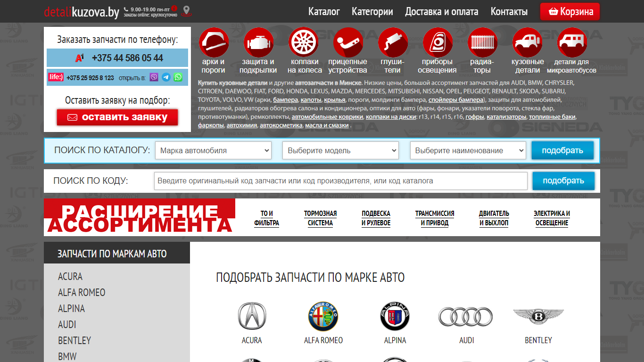Viewport: 644px width, 362px height.
Task: Follow the 'катализаторы' link
Action: pyautogui.click(x=506, y=117)
